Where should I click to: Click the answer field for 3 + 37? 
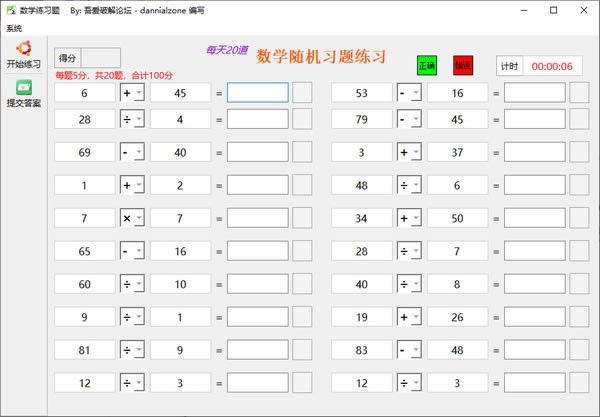[535, 152]
